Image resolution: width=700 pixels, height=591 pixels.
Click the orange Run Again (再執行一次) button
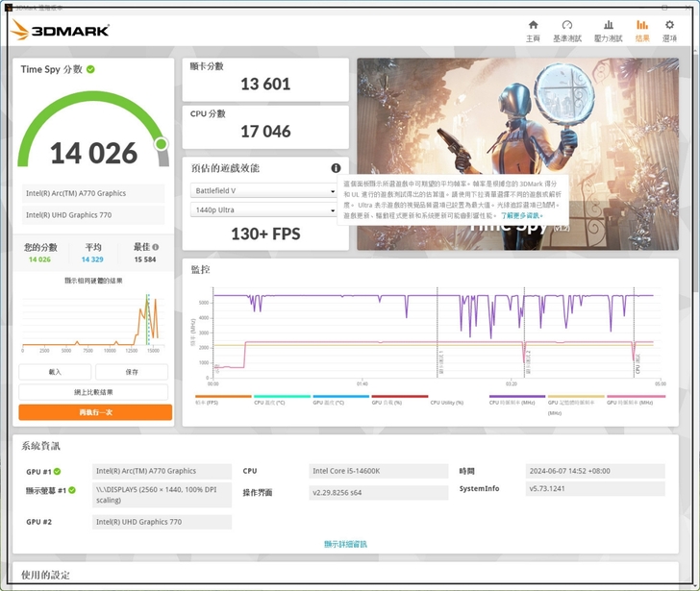95,412
